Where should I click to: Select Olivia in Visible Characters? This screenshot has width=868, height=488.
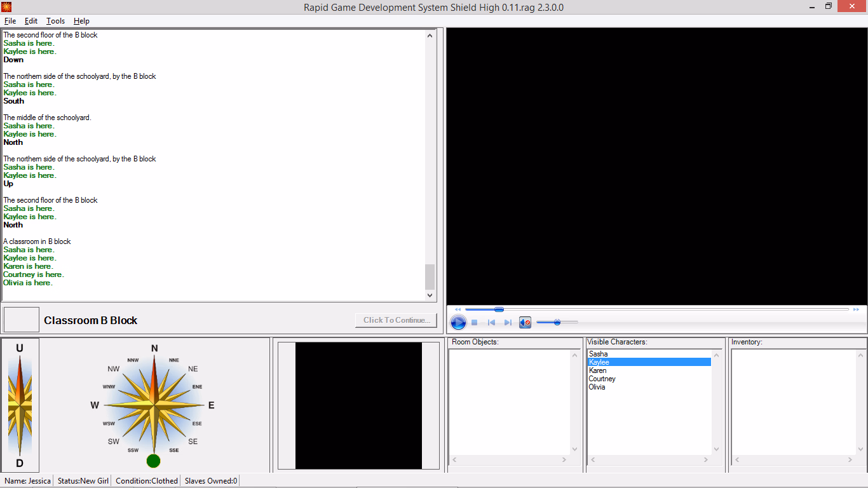click(649, 387)
